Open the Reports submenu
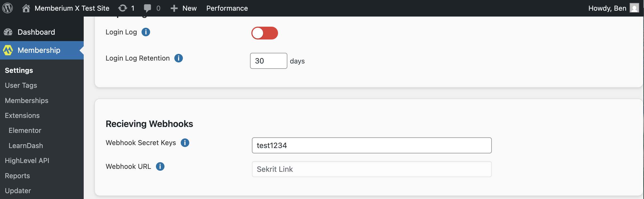This screenshot has width=644, height=199. tap(17, 176)
